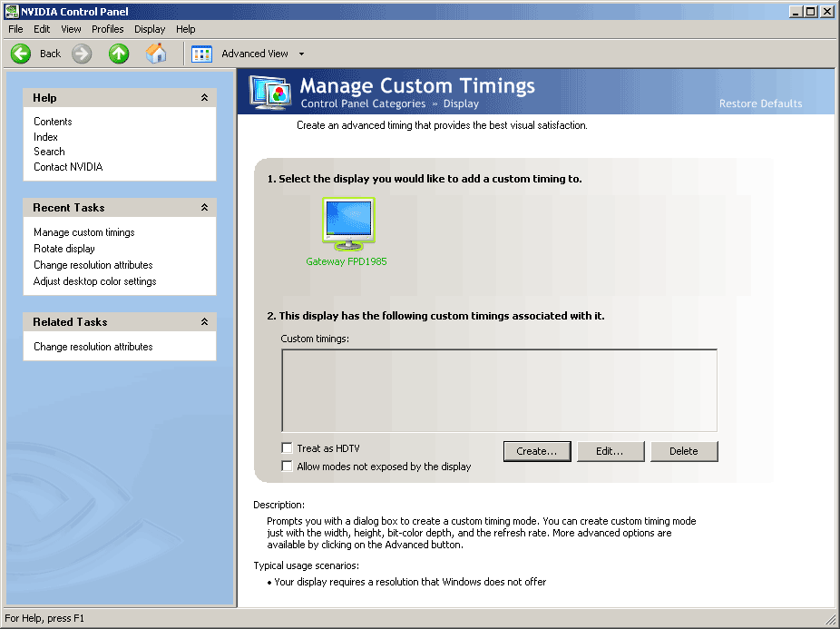Collapse the Help panel section
840x629 pixels.
(204, 98)
